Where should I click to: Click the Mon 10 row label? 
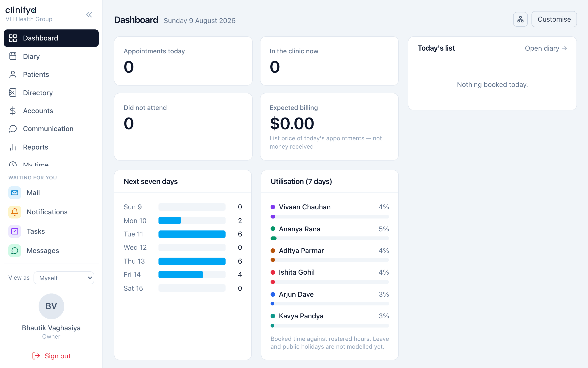pyautogui.click(x=135, y=221)
